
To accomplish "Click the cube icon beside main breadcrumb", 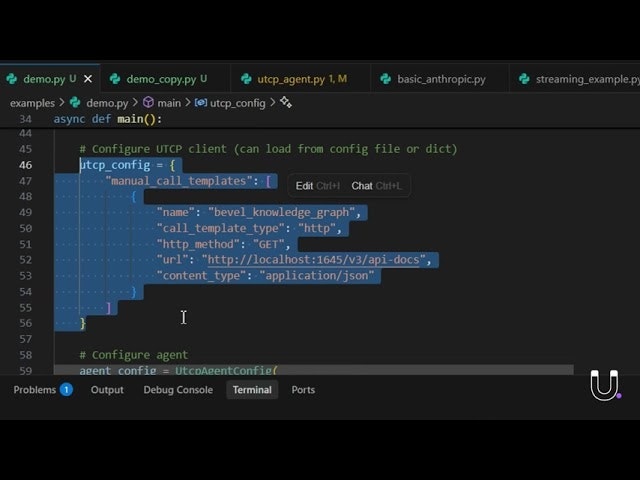I will click(x=148, y=102).
